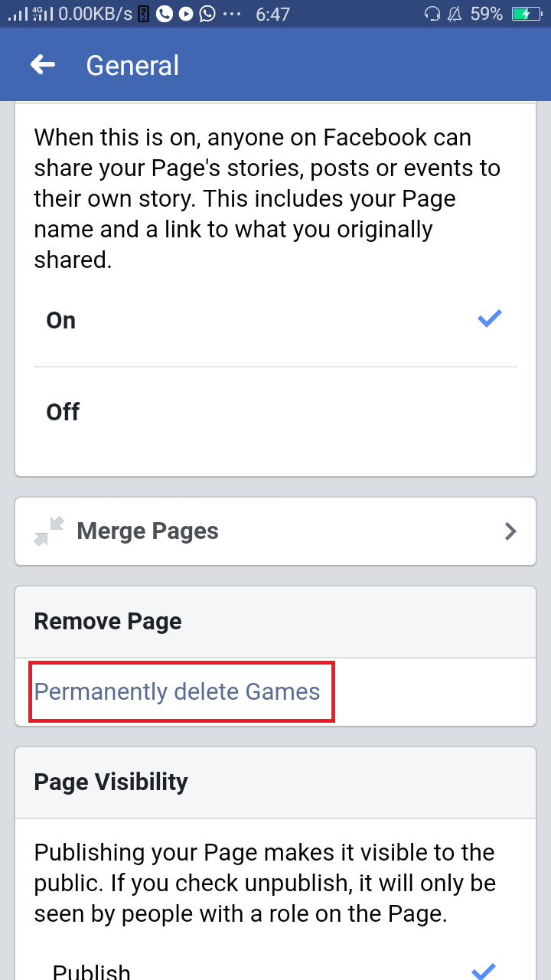Tap the phone call icon in status bar
Viewport: 551px width, 980px height.
[x=164, y=14]
